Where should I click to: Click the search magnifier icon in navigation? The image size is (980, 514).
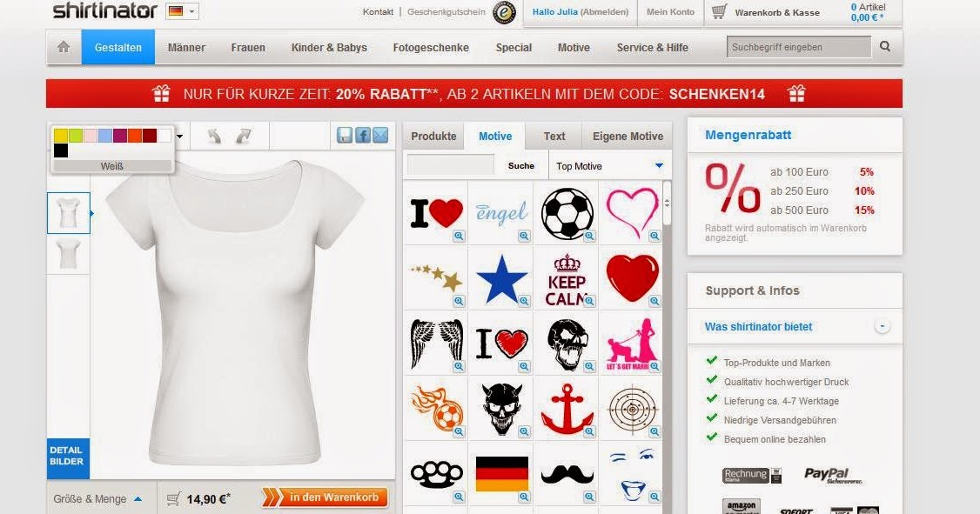click(885, 46)
